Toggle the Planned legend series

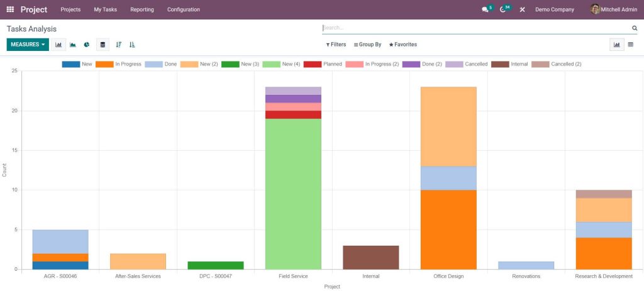(x=323, y=64)
